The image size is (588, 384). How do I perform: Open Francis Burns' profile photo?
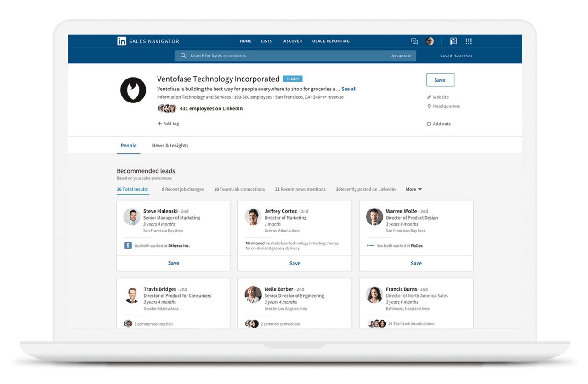(x=374, y=295)
